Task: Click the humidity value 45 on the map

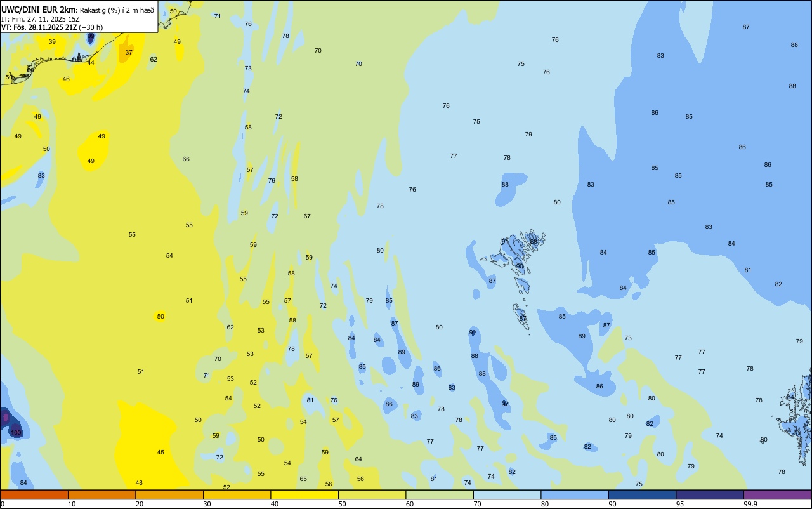Action: pos(160,453)
